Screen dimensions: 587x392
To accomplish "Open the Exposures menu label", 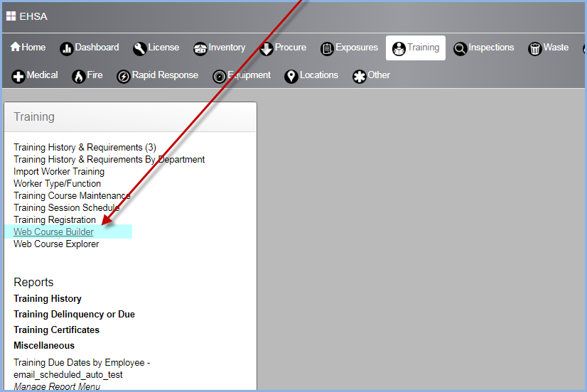I will point(357,47).
